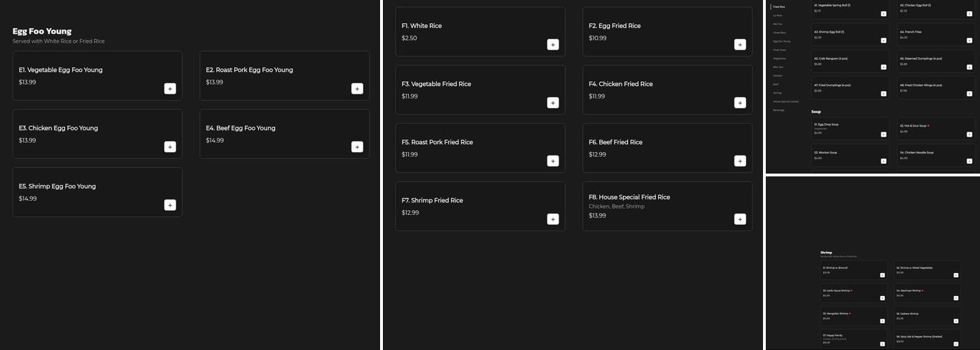Screen dimensions: 980x350
Task: Add Chicken Egg Foo Young to cart
Action: click(170, 147)
